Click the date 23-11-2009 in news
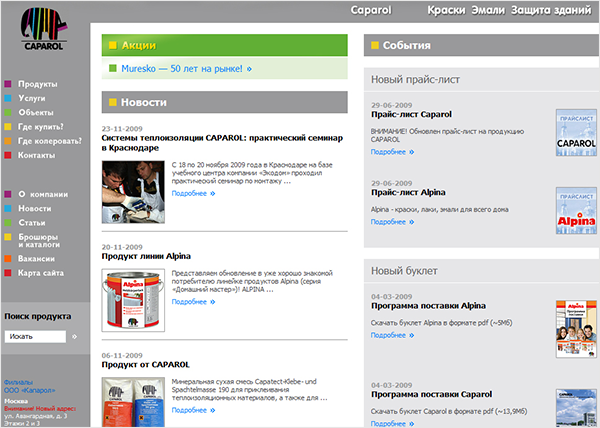The image size is (600, 428). (x=122, y=129)
